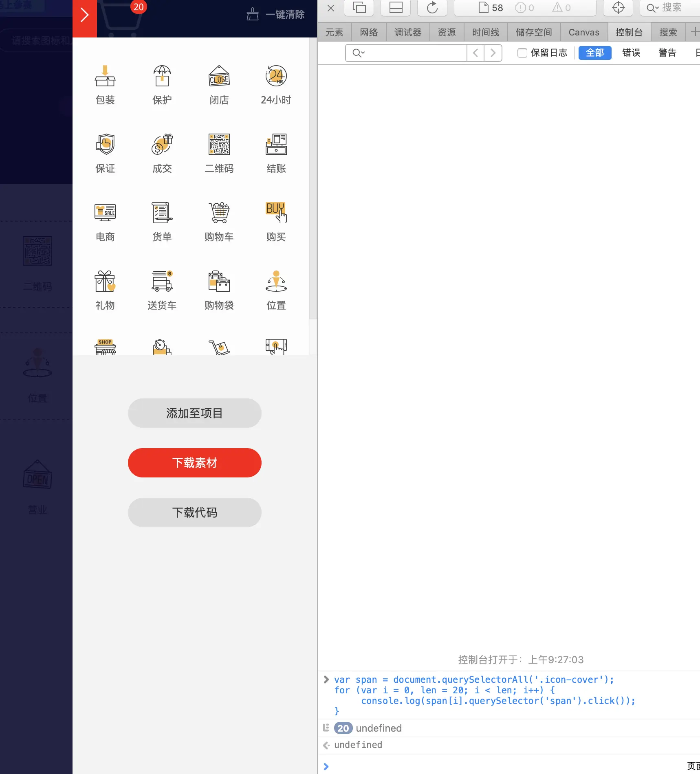The width and height of the screenshot is (700, 774).
Task: Switch to the 调试器 tab
Action: (x=408, y=32)
